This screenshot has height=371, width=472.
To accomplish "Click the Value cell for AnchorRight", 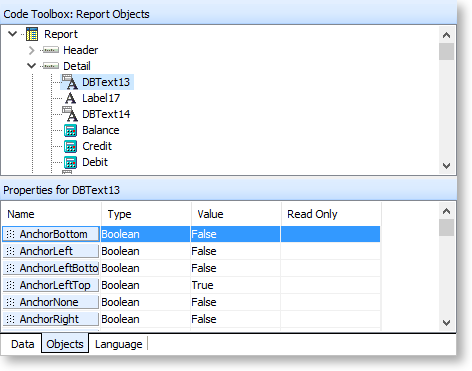I will (235, 319).
